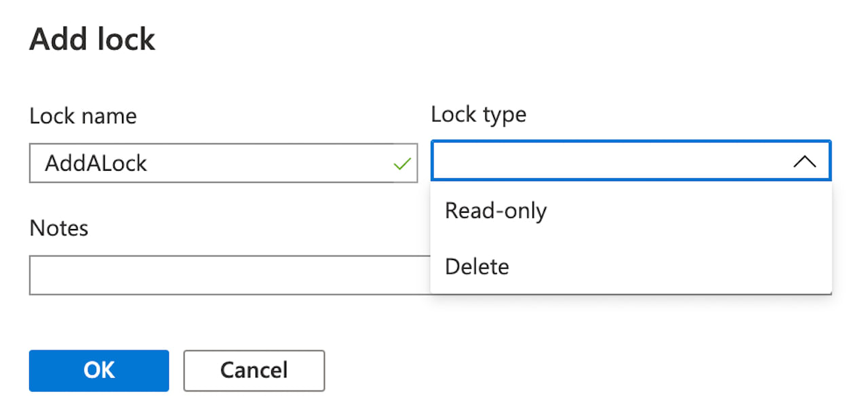The width and height of the screenshot is (868, 412).
Task: Click inside the Notes text field
Action: tap(224, 275)
